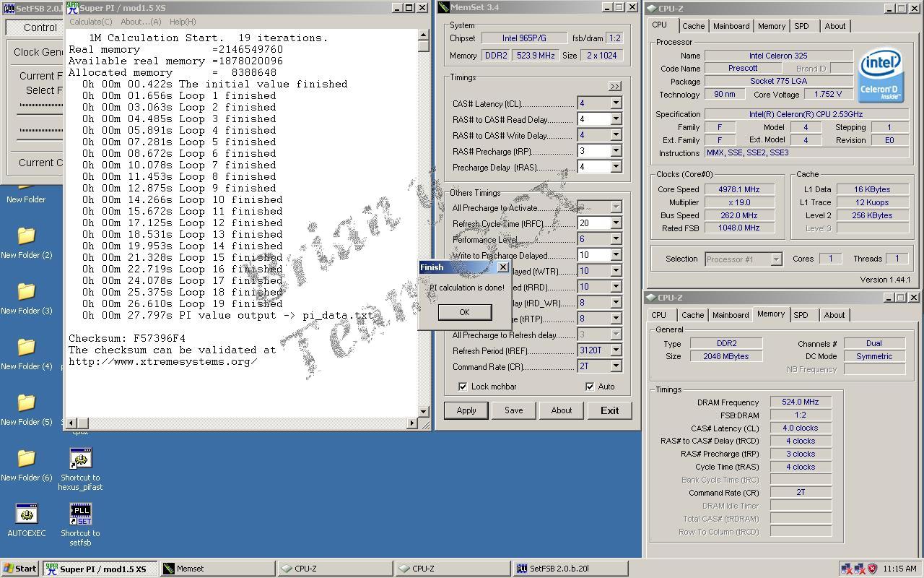Click the About button in MemSet
The height and width of the screenshot is (578, 924).
[x=562, y=410]
